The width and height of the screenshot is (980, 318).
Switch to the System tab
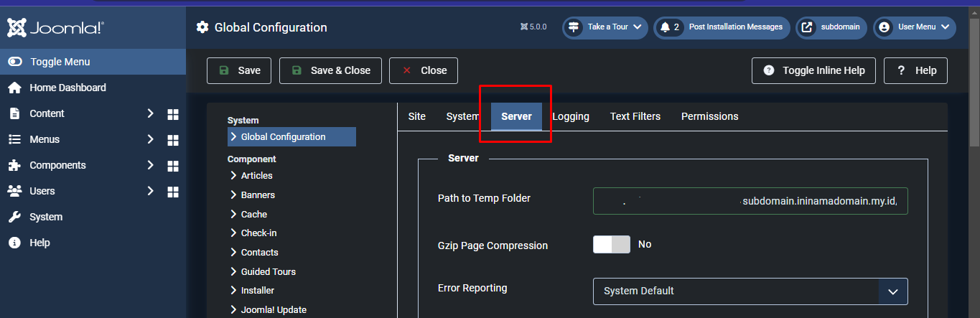click(462, 116)
